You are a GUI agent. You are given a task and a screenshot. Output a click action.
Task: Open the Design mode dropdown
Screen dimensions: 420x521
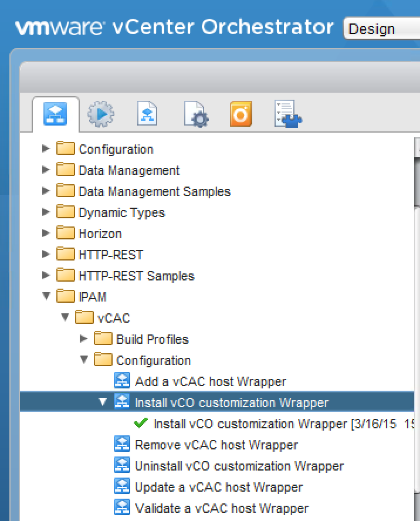(381, 29)
